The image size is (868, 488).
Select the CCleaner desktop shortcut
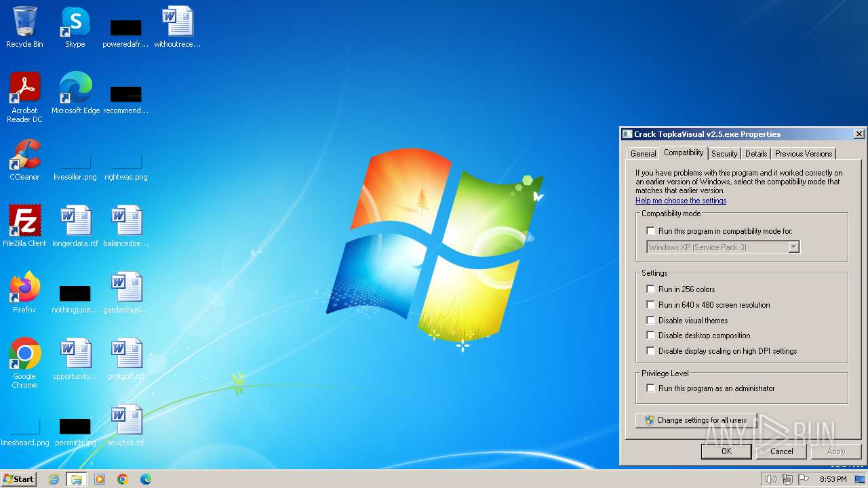[x=24, y=160]
